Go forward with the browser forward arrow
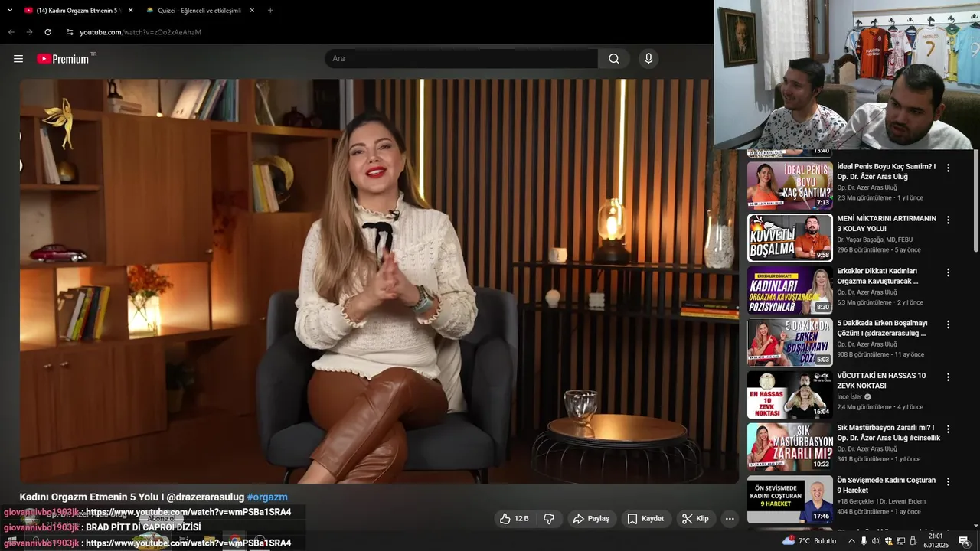Viewport: 980px width, 551px height. [29, 32]
